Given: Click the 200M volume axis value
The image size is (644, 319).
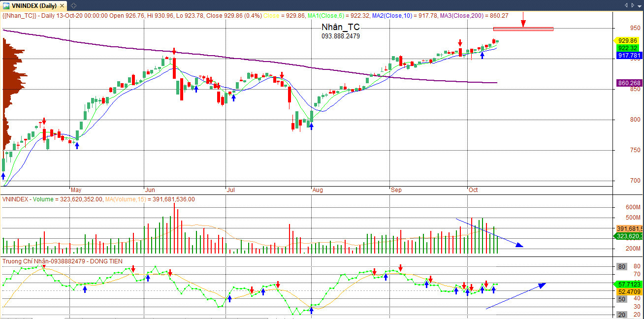Looking at the screenshot, I should coord(633,249).
